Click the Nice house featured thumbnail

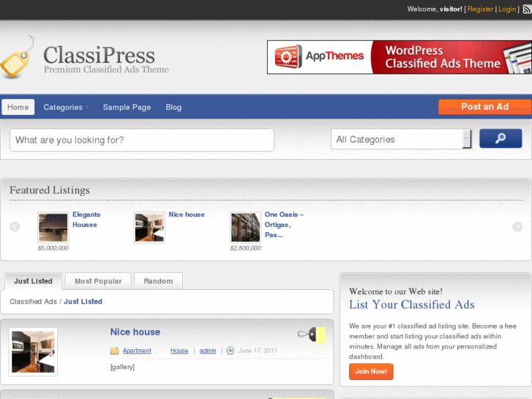[149, 228]
